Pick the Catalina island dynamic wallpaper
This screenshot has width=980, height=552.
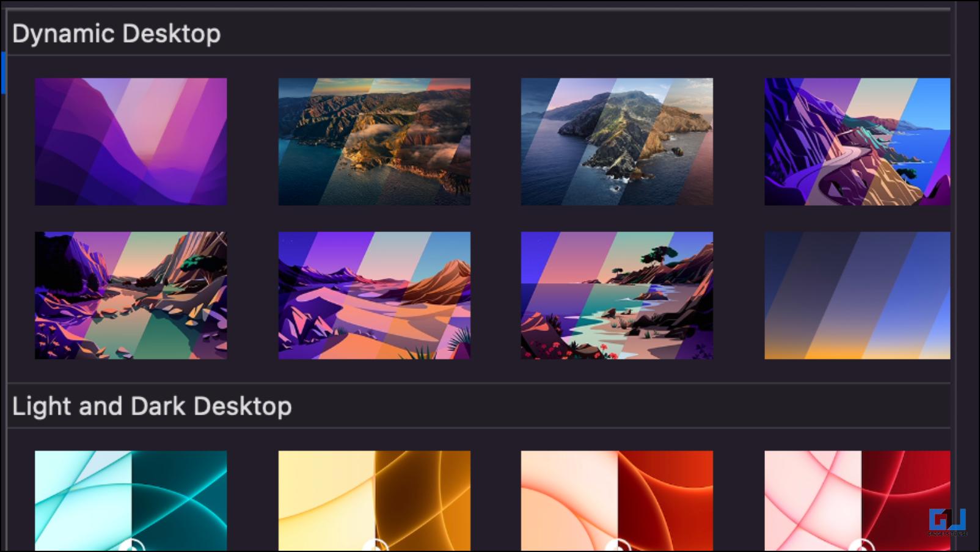click(617, 142)
